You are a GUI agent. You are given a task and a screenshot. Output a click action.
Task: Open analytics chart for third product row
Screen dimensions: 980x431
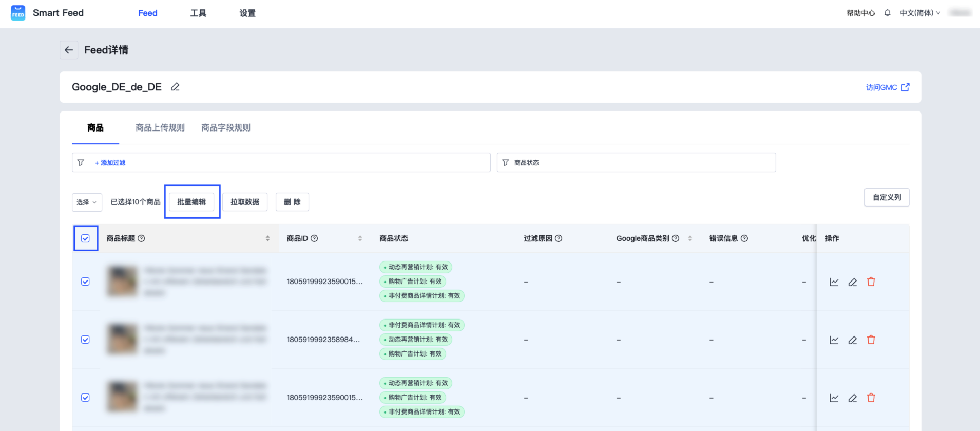pos(834,398)
